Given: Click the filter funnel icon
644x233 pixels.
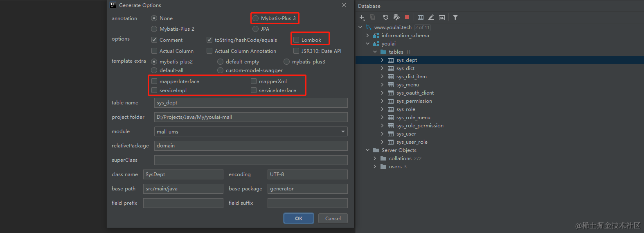Looking at the screenshot, I should tap(455, 17).
